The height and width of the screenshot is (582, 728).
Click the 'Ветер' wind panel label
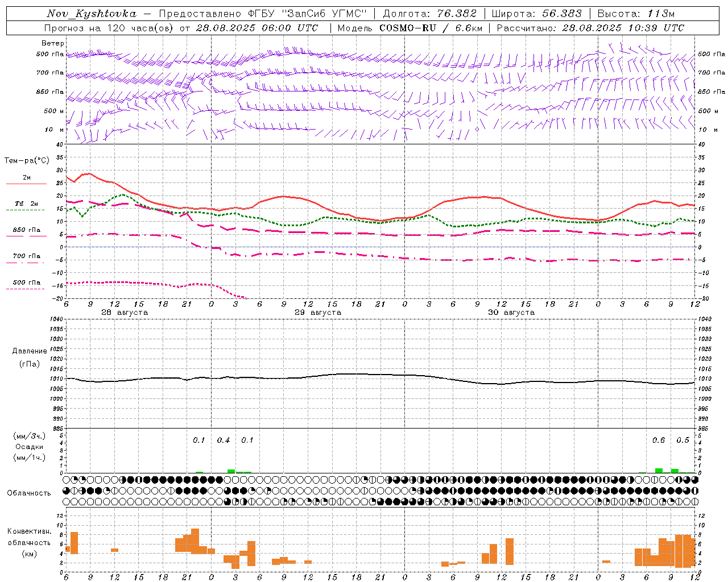coord(53,43)
